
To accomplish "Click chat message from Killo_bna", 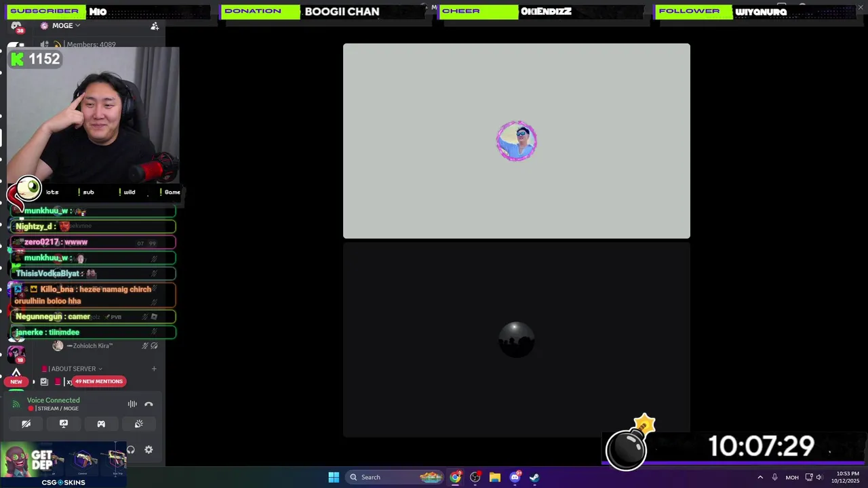I will pyautogui.click(x=93, y=295).
